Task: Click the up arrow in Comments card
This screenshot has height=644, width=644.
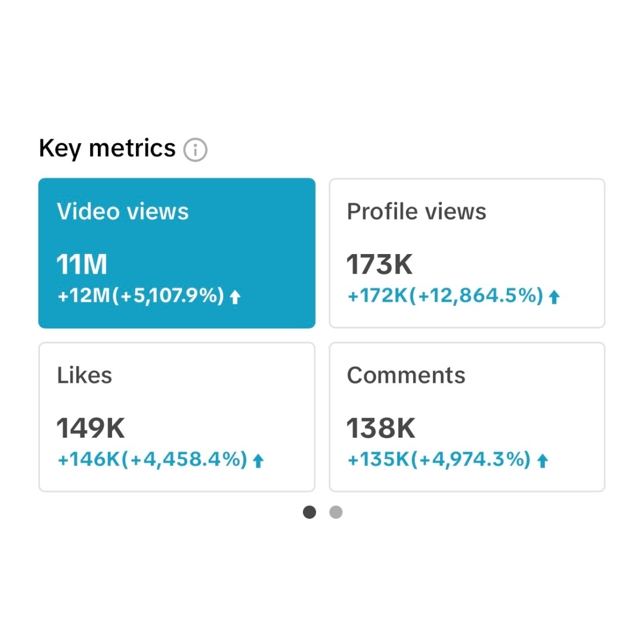Action: click(x=542, y=461)
